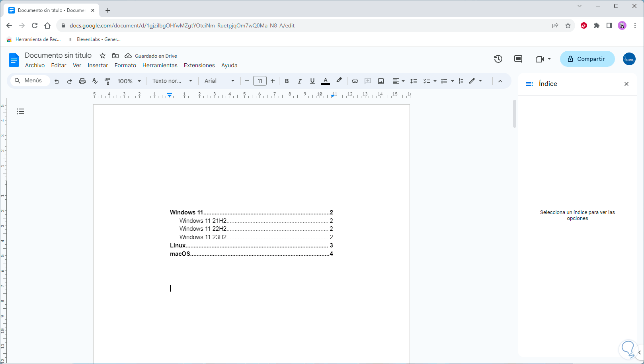This screenshot has width=644, height=364.
Task: Click the undo arrow in the toolbar
Action: click(x=57, y=81)
